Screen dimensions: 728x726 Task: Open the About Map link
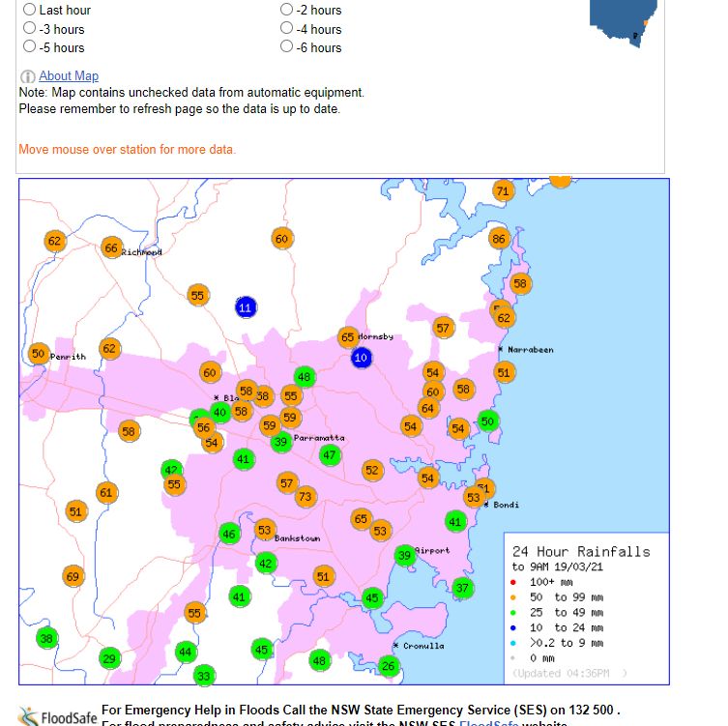69,75
